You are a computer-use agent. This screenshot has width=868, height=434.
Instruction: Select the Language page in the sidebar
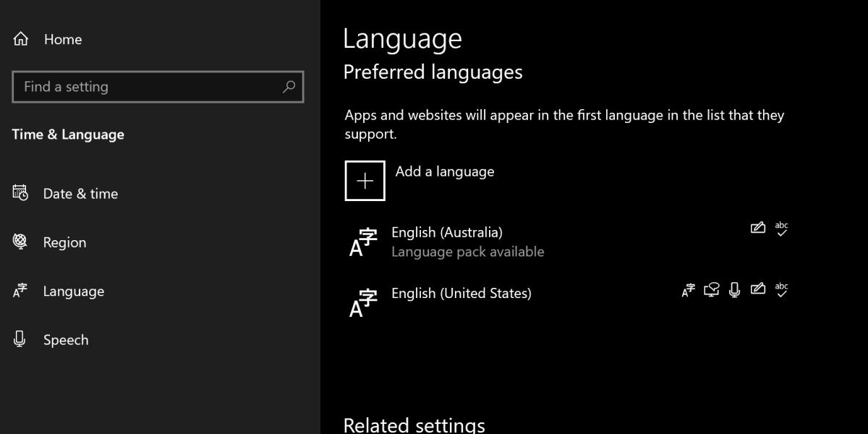[73, 292]
